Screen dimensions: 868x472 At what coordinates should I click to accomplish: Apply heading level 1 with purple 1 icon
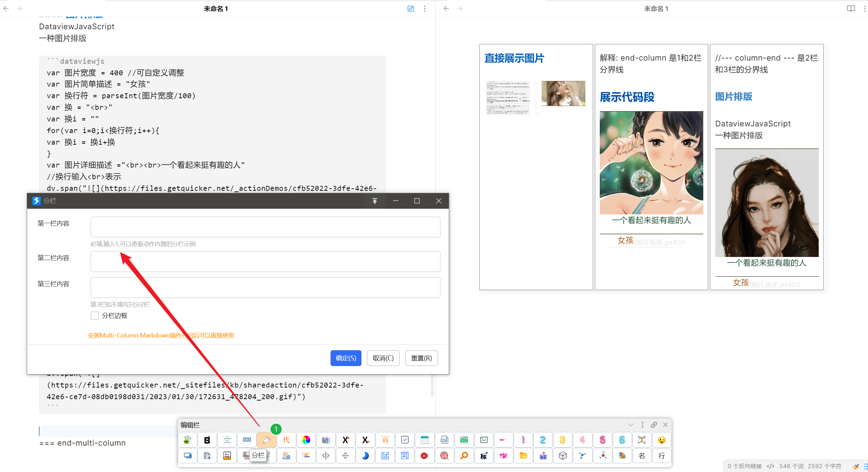[523, 440]
